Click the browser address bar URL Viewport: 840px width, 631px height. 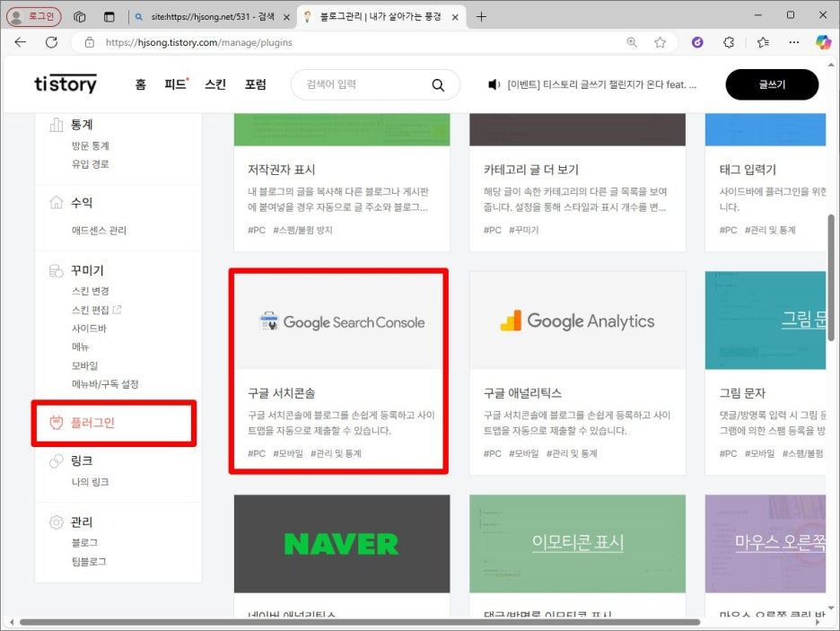(x=198, y=42)
